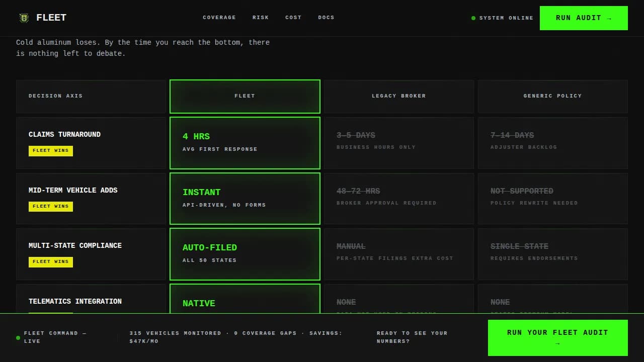
Task: Click the struck-through 7-14 DAYS value
Action: pyautogui.click(x=512, y=135)
